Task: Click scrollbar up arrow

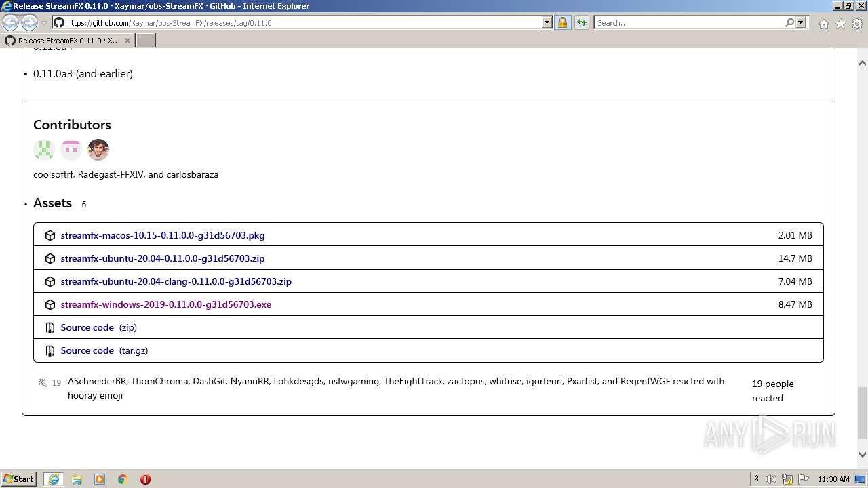Action: click(863, 63)
